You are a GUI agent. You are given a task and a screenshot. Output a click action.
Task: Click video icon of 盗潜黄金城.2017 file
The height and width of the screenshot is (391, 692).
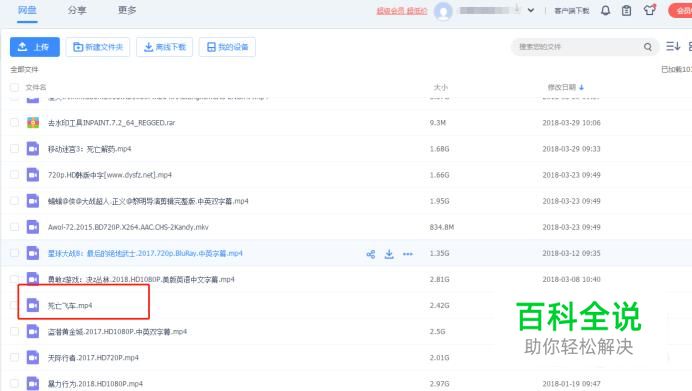[x=33, y=331]
